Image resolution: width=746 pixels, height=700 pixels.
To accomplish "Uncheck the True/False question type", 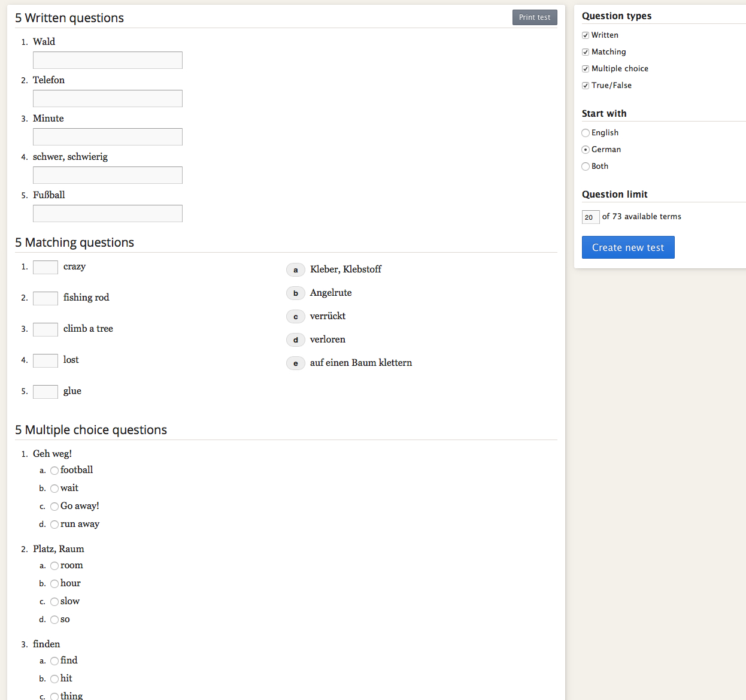I will click(x=586, y=86).
